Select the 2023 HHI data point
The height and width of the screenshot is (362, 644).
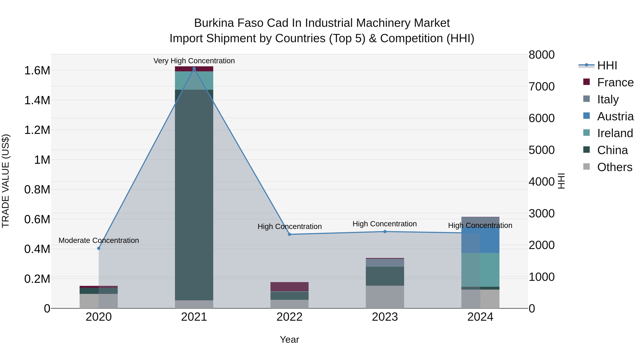pyautogui.click(x=385, y=232)
